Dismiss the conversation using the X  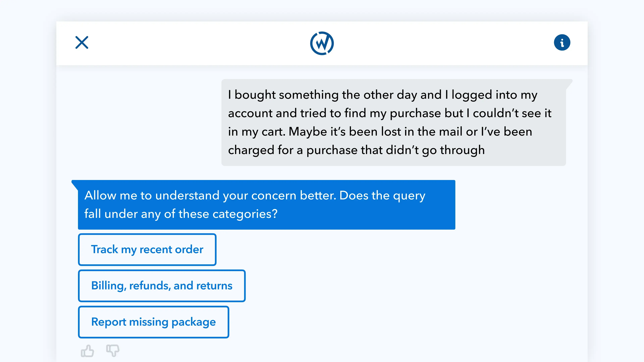(x=82, y=42)
